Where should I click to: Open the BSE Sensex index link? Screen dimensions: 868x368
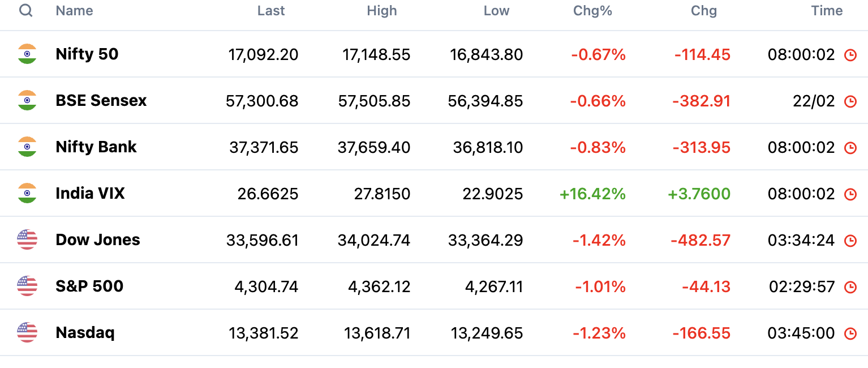click(x=101, y=101)
